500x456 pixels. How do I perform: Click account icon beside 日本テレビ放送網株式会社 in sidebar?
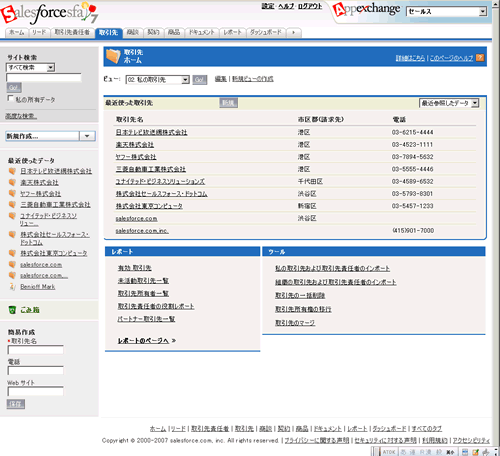coord(12,171)
